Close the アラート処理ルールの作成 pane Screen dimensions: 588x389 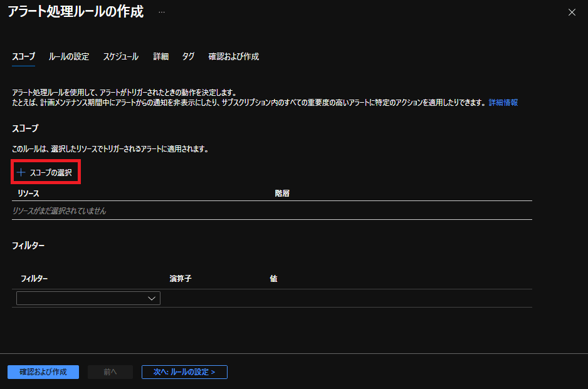tap(572, 13)
